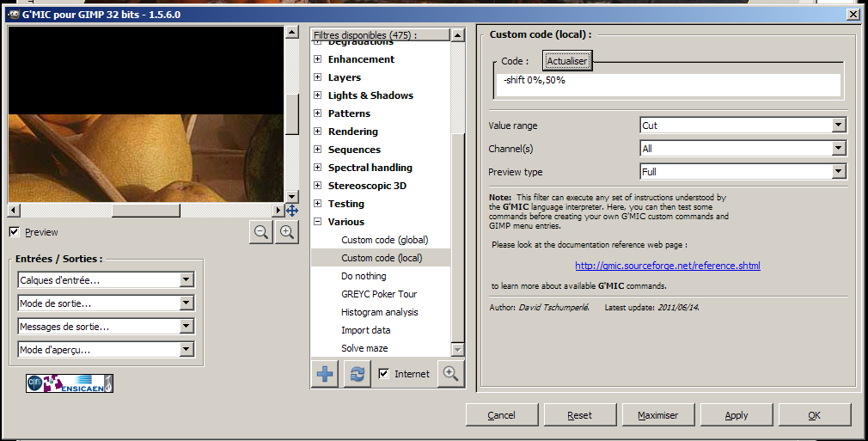Refresh filters with the blue arrows icon
The height and width of the screenshot is (441, 868).
(357, 374)
